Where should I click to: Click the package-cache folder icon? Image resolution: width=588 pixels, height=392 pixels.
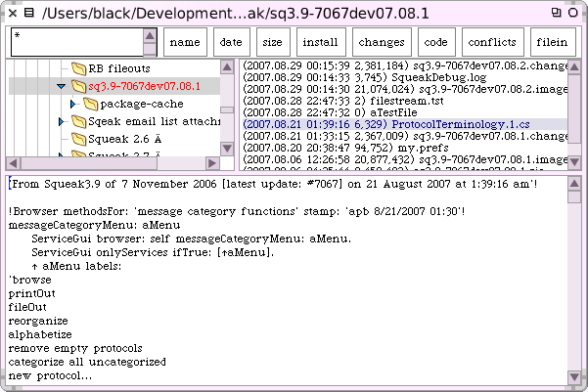(x=90, y=104)
